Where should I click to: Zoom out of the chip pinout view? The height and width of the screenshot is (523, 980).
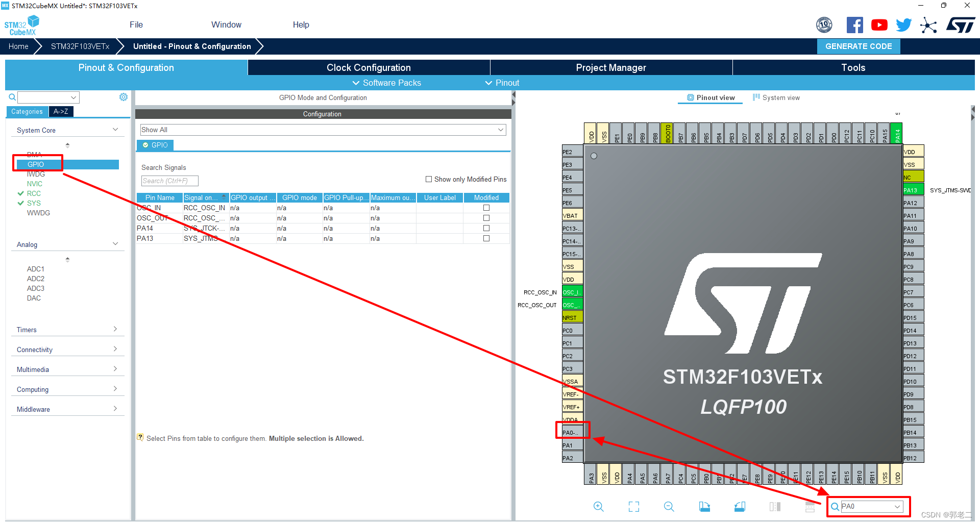pyautogui.click(x=669, y=507)
